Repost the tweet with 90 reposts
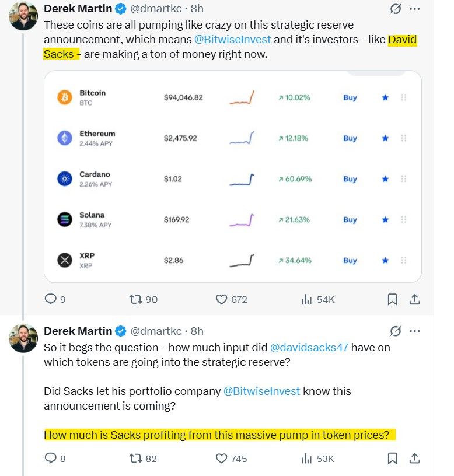Viewport: 454px width, 476px height. click(x=135, y=299)
